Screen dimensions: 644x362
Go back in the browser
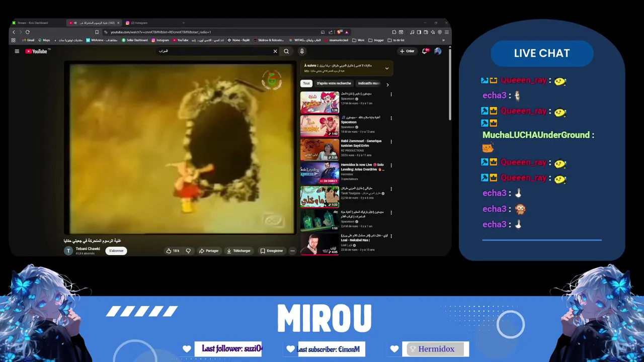click(14, 32)
